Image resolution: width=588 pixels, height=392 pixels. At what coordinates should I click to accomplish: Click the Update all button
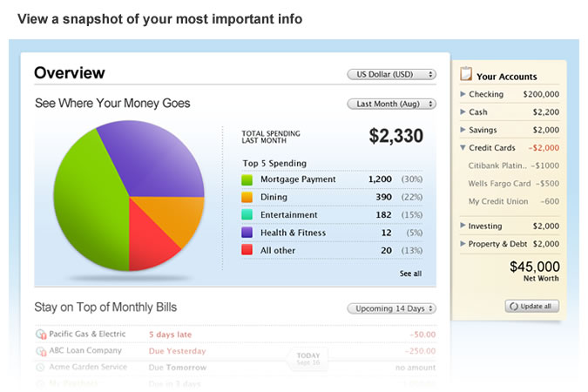point(531,306)
